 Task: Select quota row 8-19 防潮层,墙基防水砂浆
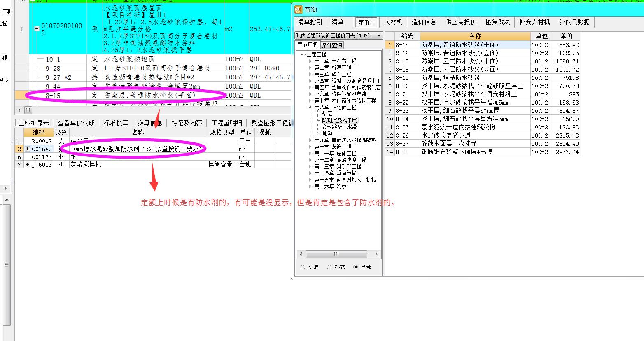coord(483,77)
